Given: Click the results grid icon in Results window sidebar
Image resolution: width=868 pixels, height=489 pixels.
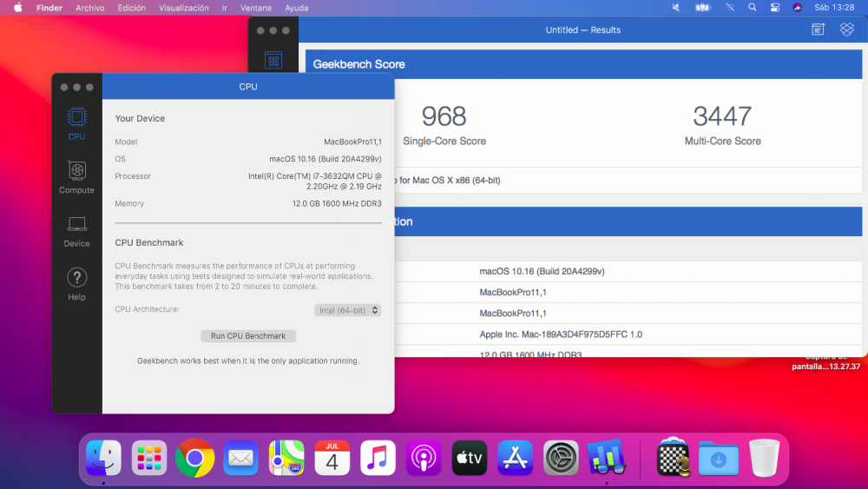Looking at the screenshot, I should click(273, 60).
